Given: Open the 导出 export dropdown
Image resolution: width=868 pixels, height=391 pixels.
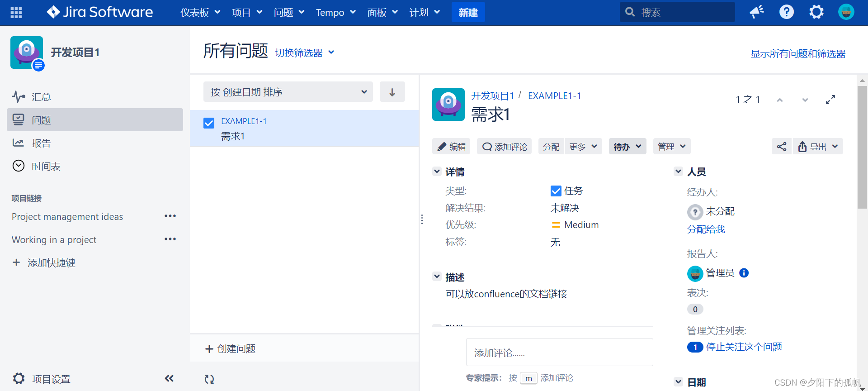Looking at the screenshot, I should point(818,147).
